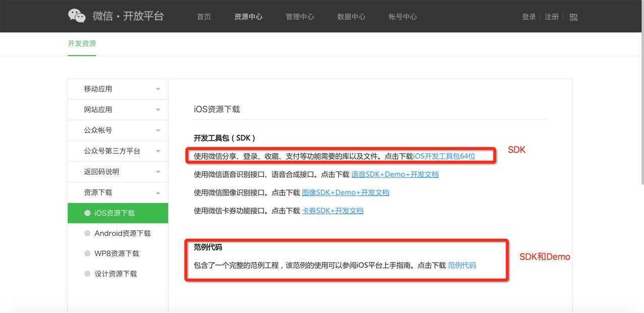Viewport: 644px width, 313px height.
Task: Click the bold 范例代码 section heading
Action: [x=208, y=247]
